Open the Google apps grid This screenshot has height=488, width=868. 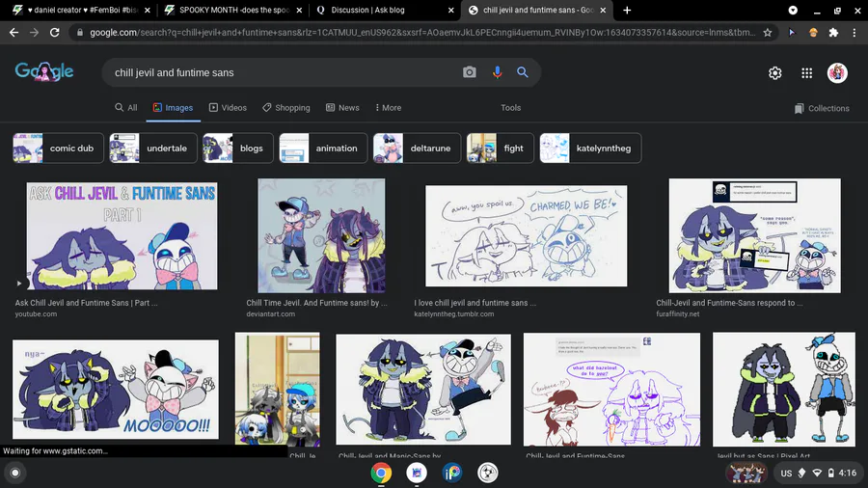[x=806, y=72]
